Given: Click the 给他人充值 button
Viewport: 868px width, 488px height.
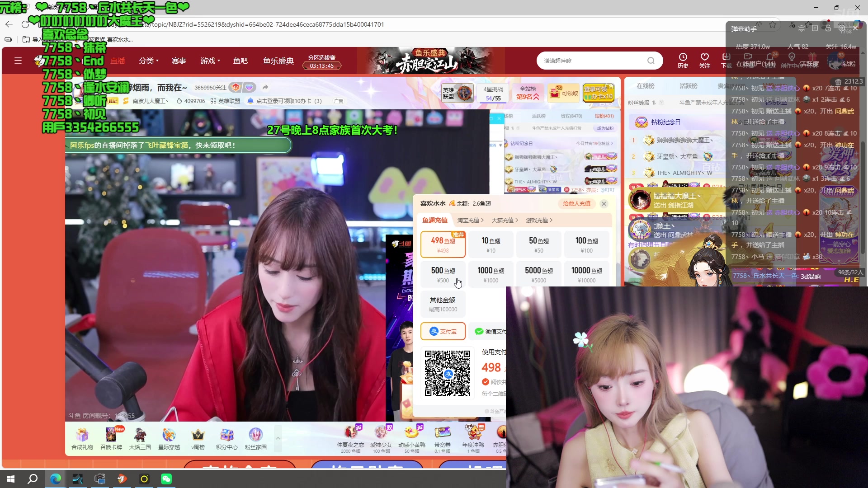Looking at the screenshot, I should [577, 203].
